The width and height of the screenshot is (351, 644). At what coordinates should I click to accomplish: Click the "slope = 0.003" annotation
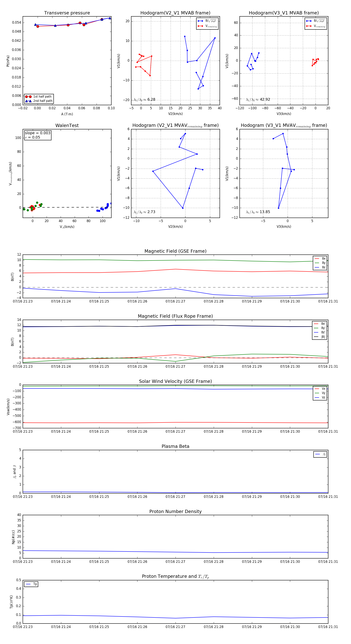[x=37, y=133]
